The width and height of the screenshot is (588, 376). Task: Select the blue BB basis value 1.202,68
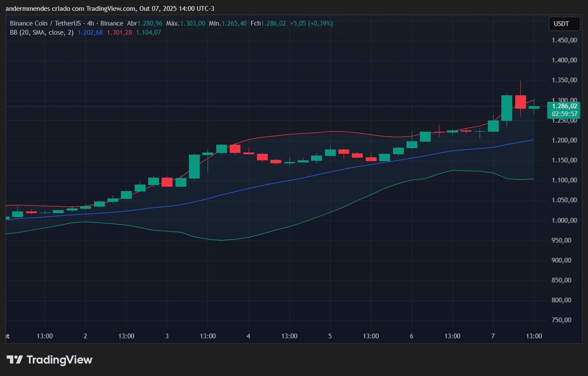click(90, 32)
